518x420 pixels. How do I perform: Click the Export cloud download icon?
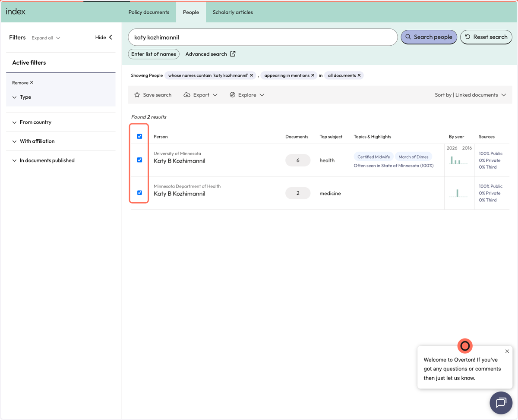pos(187,95)
